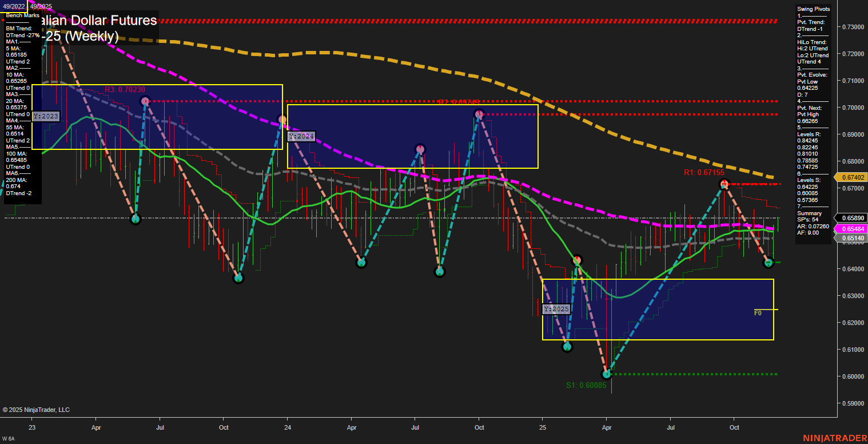This screenshot has height=444, width=868.
Task: Click the 5 MA value 0.65185
Action: 15,55
